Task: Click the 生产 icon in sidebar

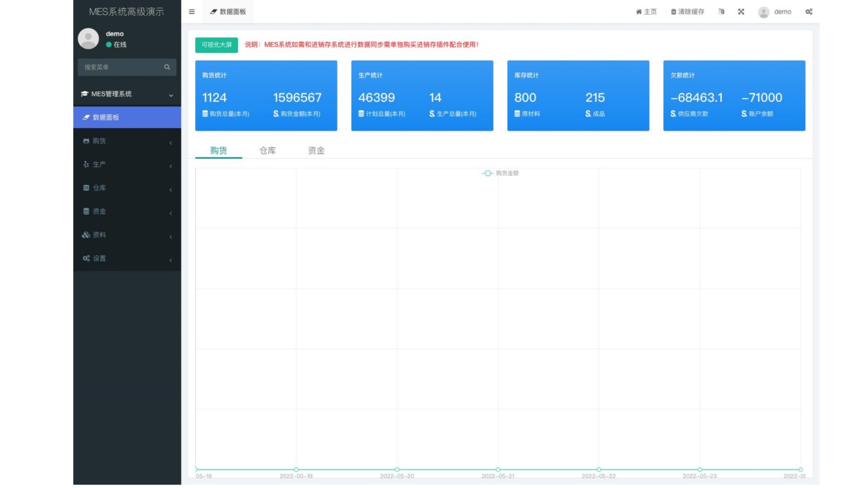Action: tap(86, 164)
